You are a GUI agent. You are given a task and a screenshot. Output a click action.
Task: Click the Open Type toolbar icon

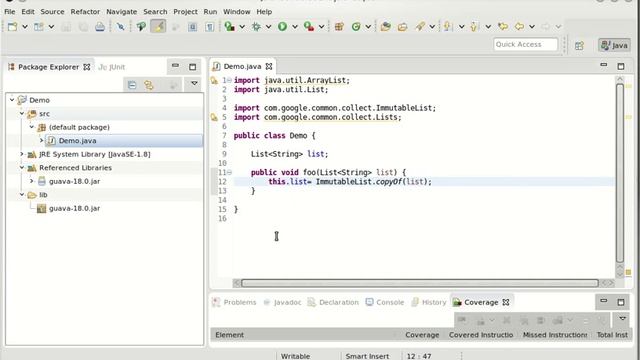(385, 27)
